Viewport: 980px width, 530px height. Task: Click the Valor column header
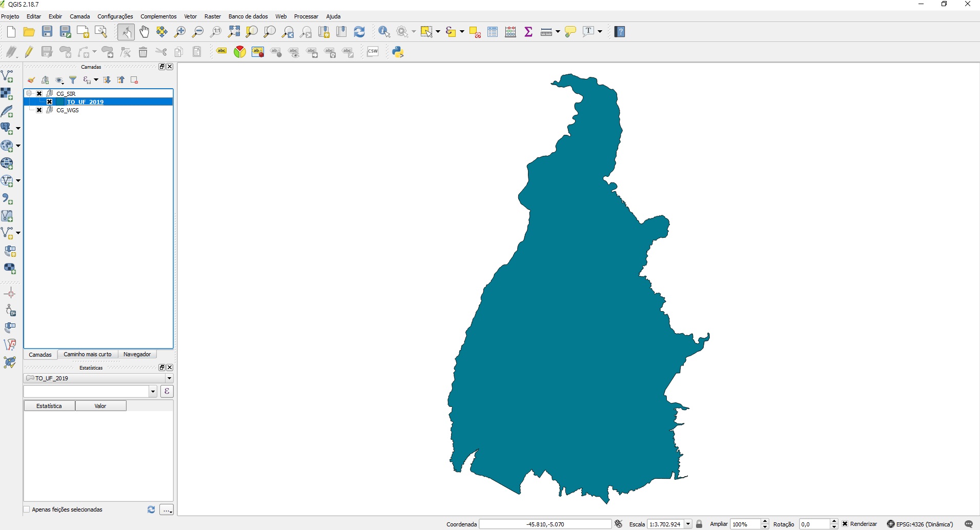click(100, 406)
